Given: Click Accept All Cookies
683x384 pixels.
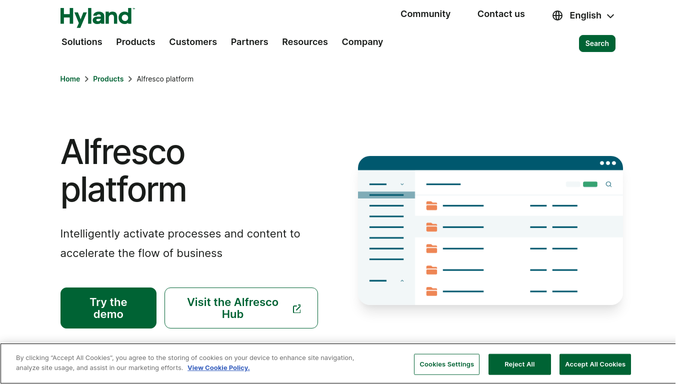Looking at the screenshot, I should tap(595, 364).
